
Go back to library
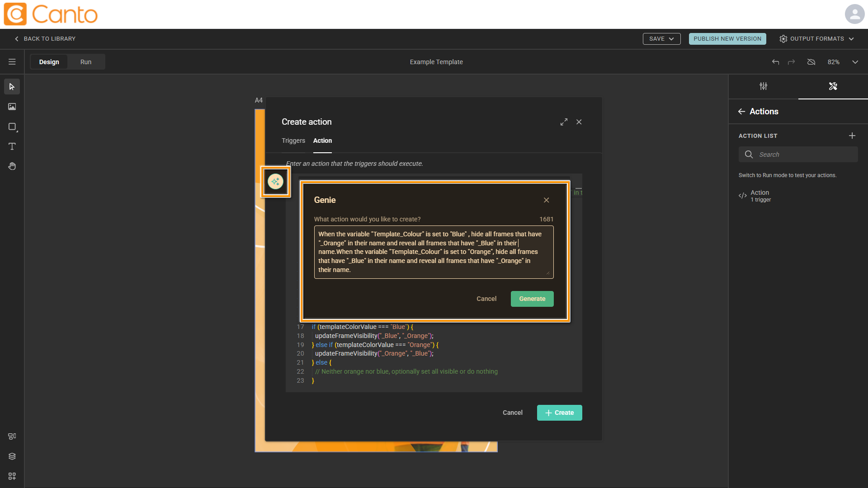coord(45,39)
